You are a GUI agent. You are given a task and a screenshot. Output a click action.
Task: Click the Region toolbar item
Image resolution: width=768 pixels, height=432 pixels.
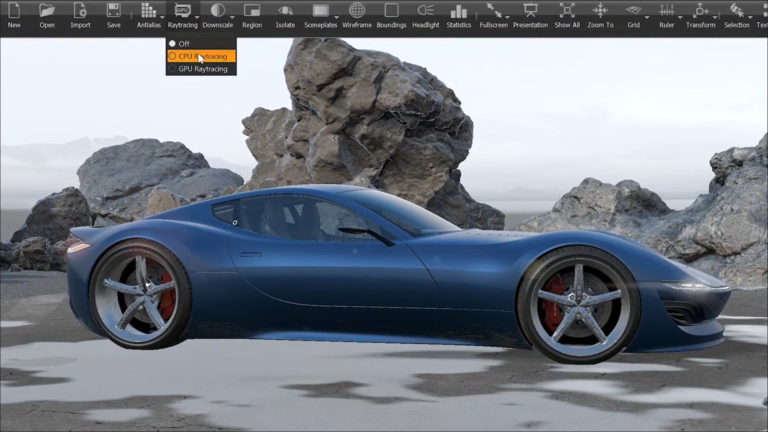(x=252, y=15)
